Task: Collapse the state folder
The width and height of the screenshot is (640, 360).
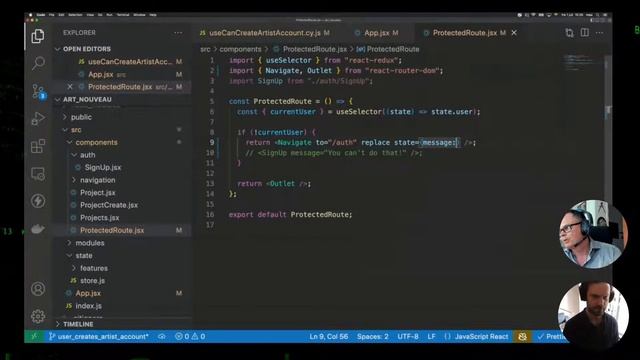Action: (x=84, y=256)
